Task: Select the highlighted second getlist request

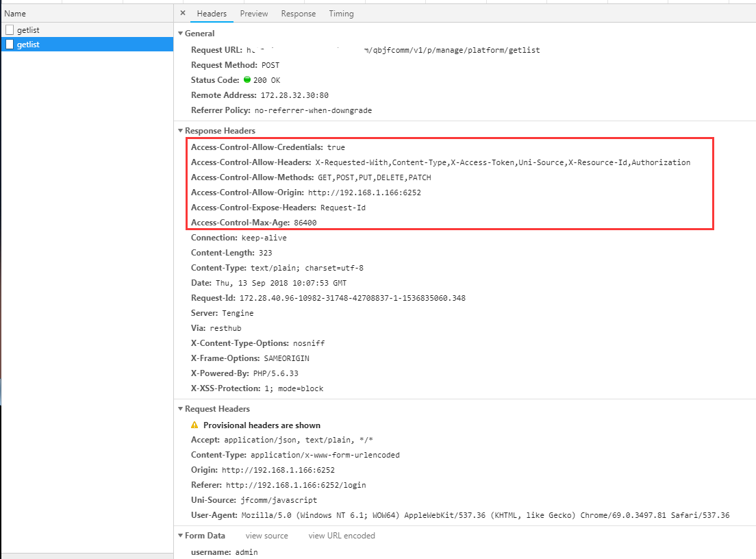Action: pos(28,45)
